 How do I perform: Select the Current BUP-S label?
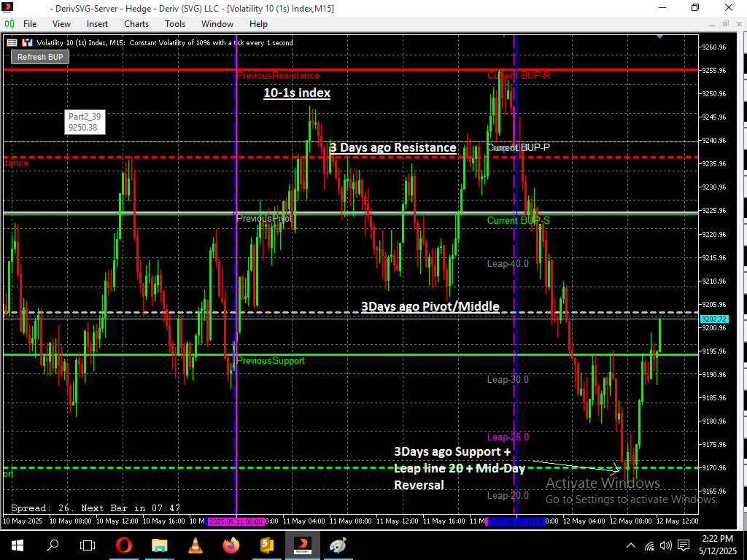519,220
